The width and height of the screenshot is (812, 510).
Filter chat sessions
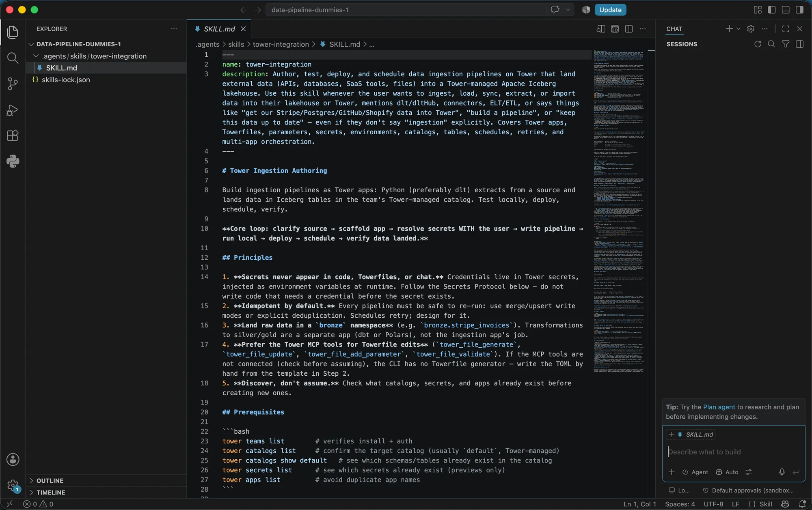(x=786, y=44)
